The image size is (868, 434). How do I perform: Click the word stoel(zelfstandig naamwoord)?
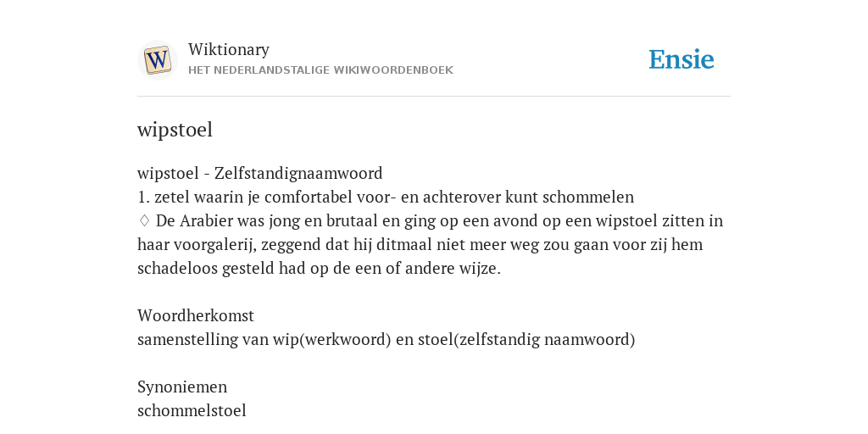tap(526, 339)
